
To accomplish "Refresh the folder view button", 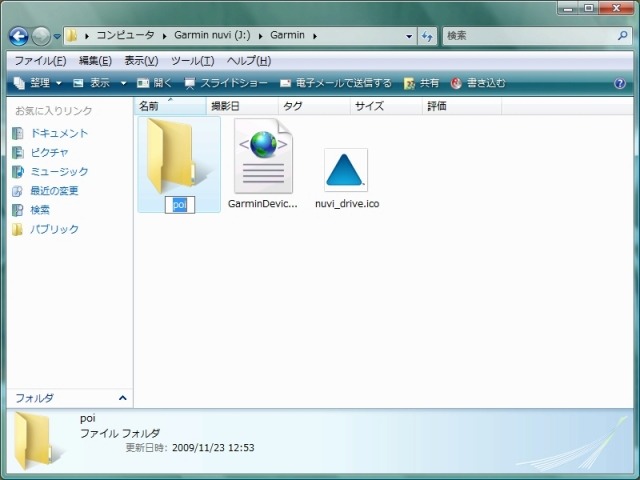I will [427, 36].
